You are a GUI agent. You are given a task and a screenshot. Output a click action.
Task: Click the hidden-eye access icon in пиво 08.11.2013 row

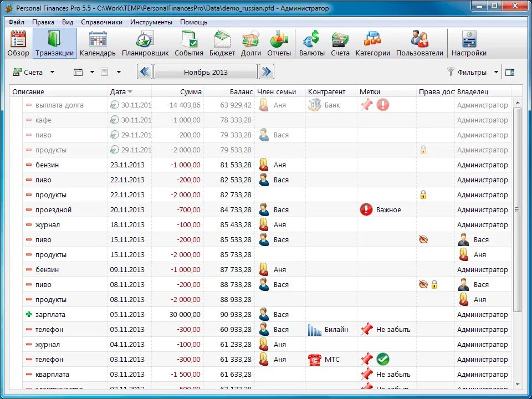[x=423, y=284]
